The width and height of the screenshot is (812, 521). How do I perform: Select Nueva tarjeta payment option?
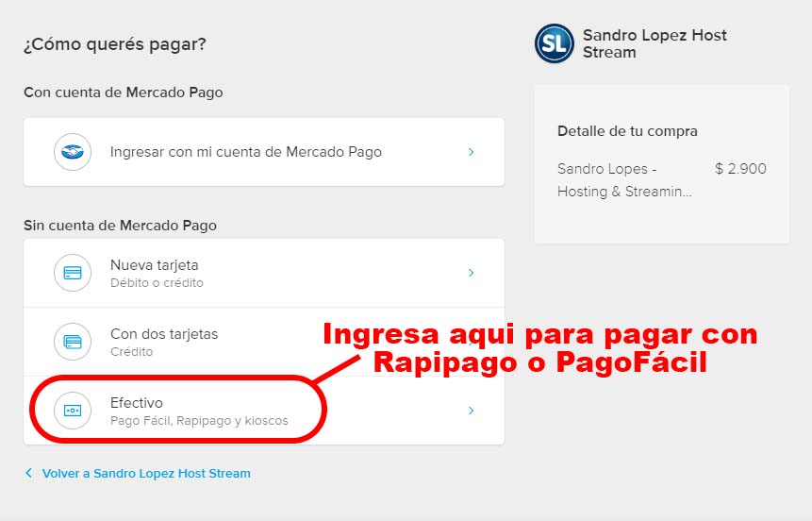(264, 273)
